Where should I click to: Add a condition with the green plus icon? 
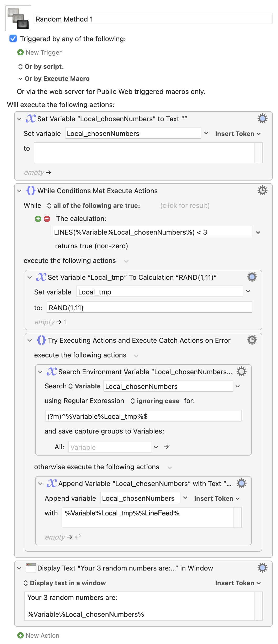pyautogui.click(x=38, y=219)
